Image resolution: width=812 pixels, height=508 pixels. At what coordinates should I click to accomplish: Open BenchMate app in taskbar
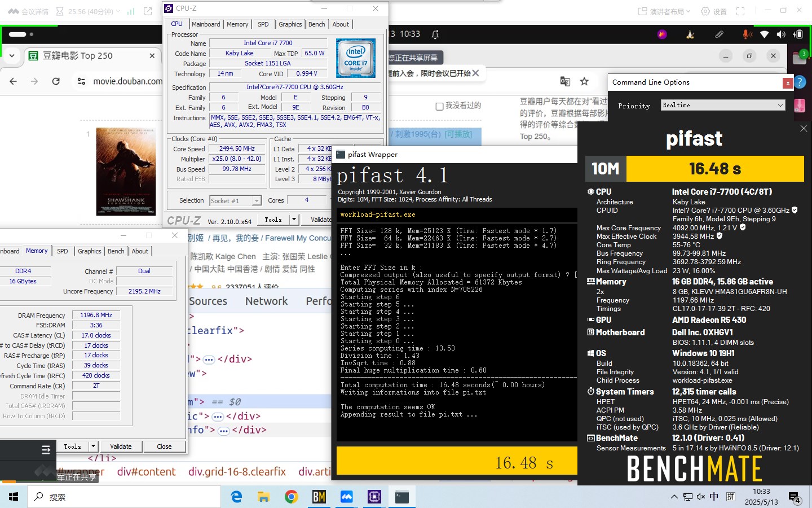tap(319, 497)
